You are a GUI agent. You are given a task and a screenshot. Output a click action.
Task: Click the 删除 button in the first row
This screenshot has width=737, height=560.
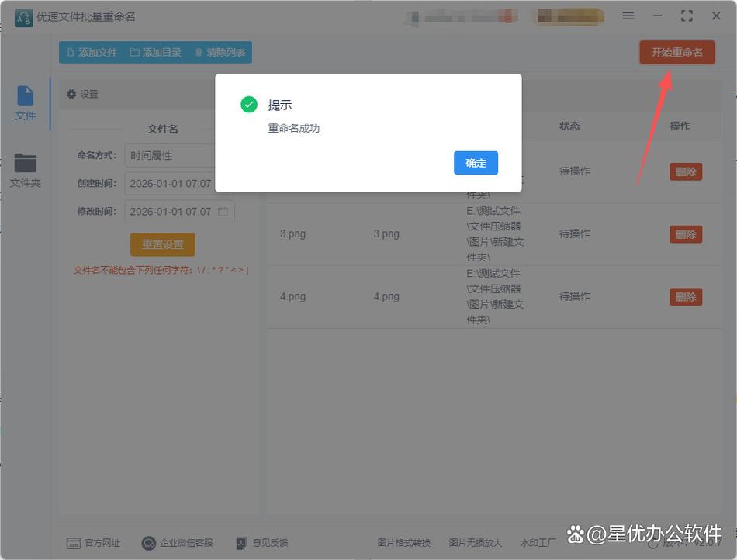pos(686,171)
